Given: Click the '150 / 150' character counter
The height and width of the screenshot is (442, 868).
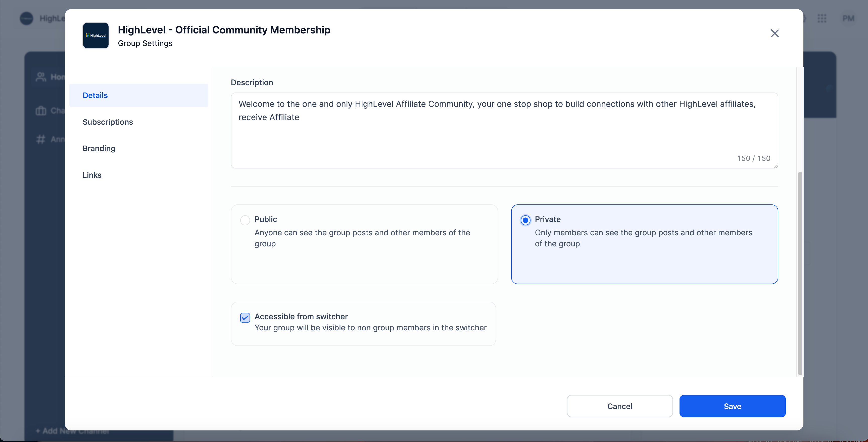Looking at the screenshot, I should click(753, 158).
